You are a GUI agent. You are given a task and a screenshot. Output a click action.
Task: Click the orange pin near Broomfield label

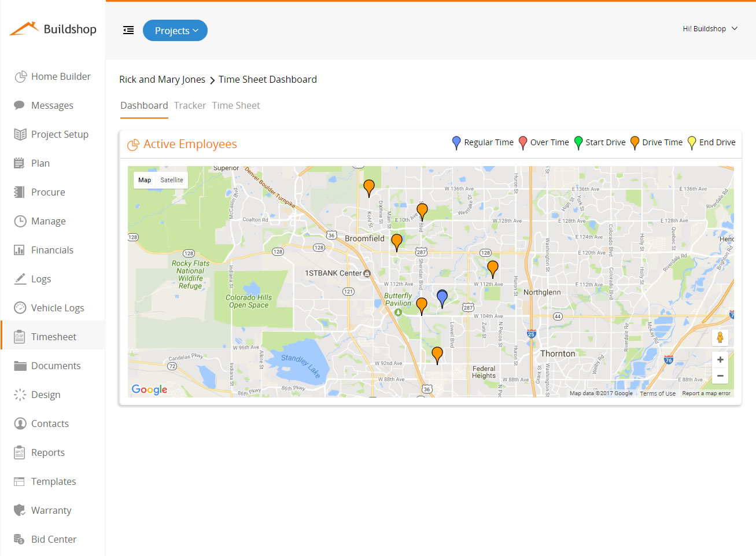(x=397, y=242)
